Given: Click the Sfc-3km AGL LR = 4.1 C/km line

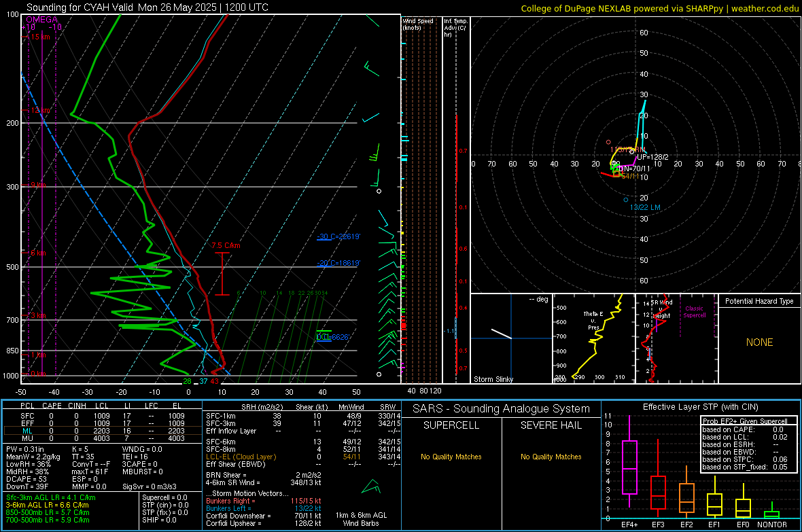Looking at the screenshot, I should pos(51,497).
